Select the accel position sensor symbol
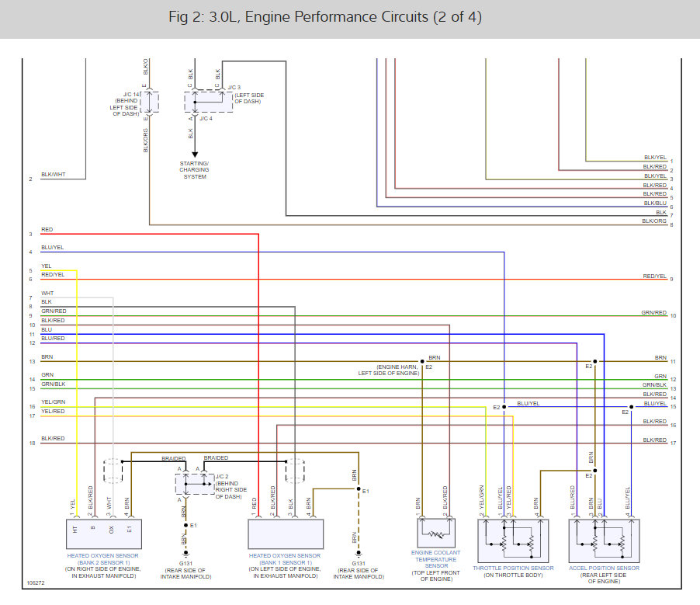Image resolution: width=700 pixels, height=605 pixels. pyautogui.click(x=604, y=541)
